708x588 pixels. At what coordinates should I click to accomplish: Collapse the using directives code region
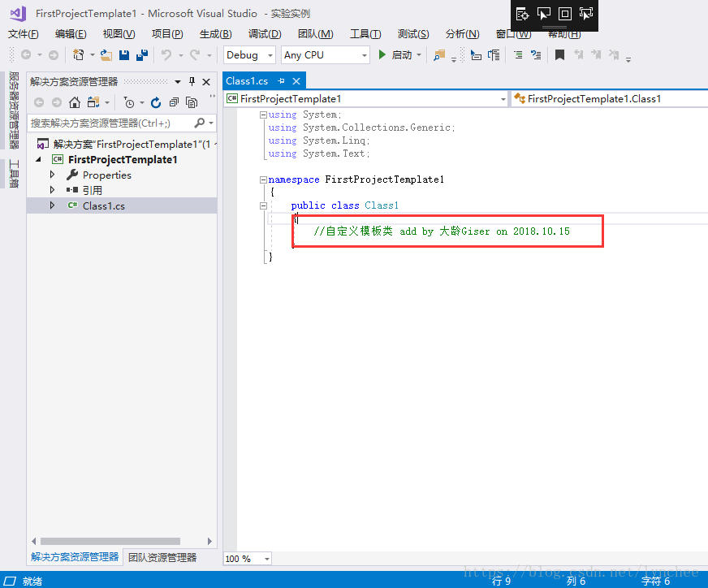(263, 115)
